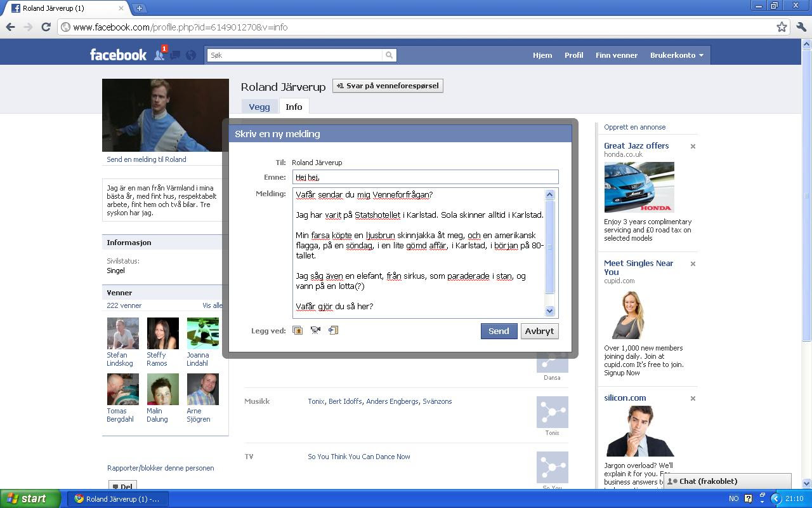The image size is (812, 508).
Task: Expand hidden tray icons arrow
Action: pyautogui.click(x=775, y=498)
